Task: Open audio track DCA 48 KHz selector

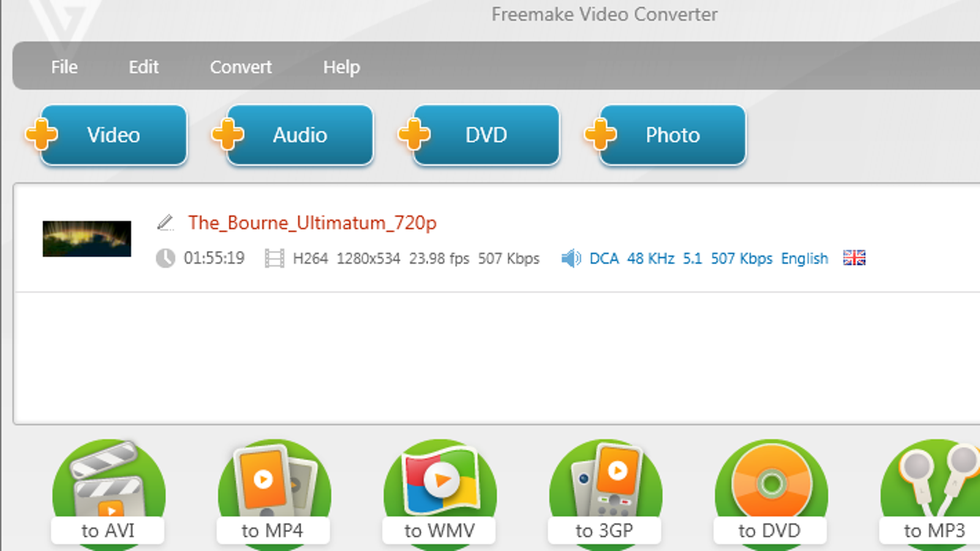Action: point(709,258)
